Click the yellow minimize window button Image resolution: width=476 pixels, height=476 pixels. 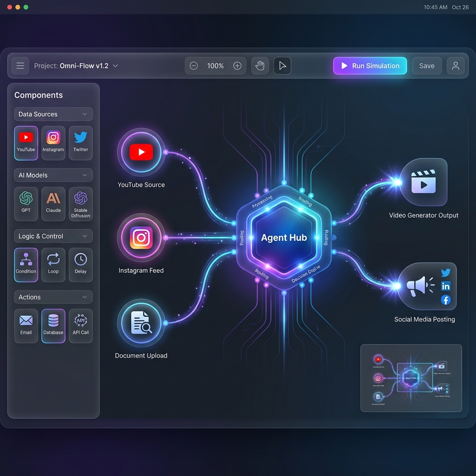18,7
